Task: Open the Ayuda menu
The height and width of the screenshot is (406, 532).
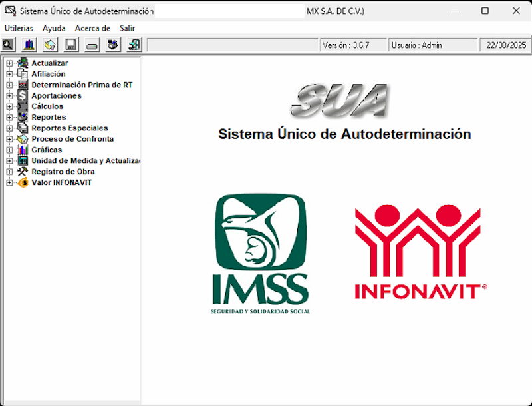Action: tap(54, 28)
